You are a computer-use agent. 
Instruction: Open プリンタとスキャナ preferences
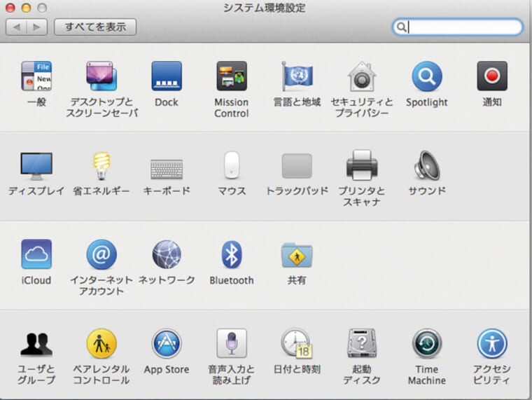(x=362, y=165)
